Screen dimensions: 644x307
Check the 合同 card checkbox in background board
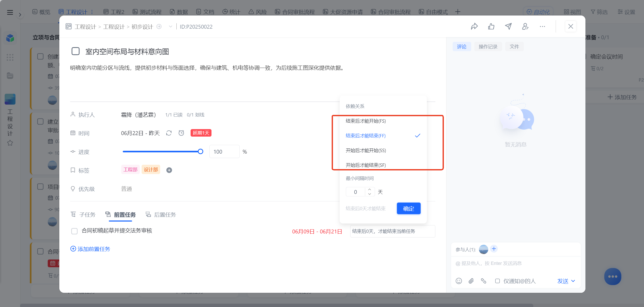[40, 251]
